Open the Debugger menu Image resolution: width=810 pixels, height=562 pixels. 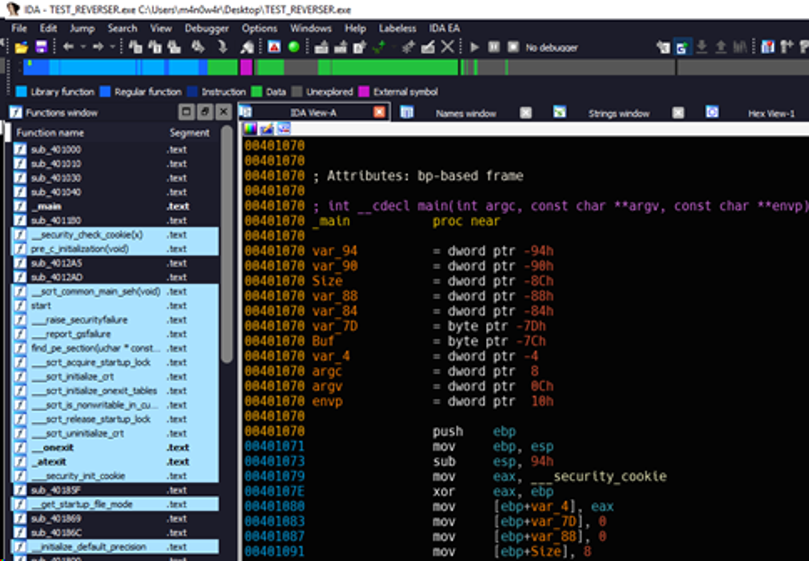(207, 28)
